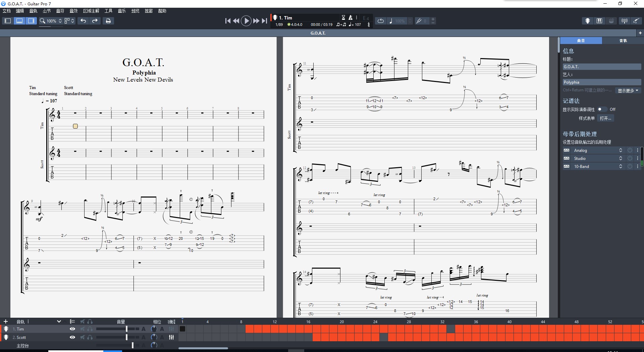Toggle the right inspector panel
The height and width of the screenshot is (352, 644).
31,21
